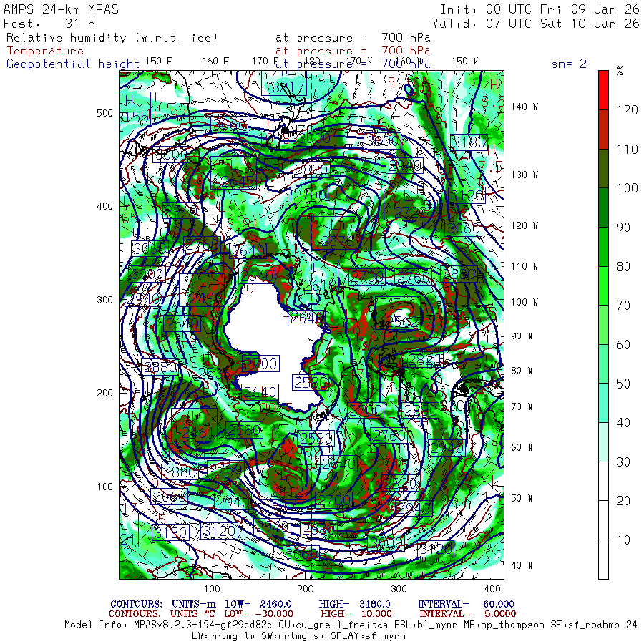Click the '%' unit above the colorbar
The width and height of the screenshot is (644, 644).
coord(620,71)
